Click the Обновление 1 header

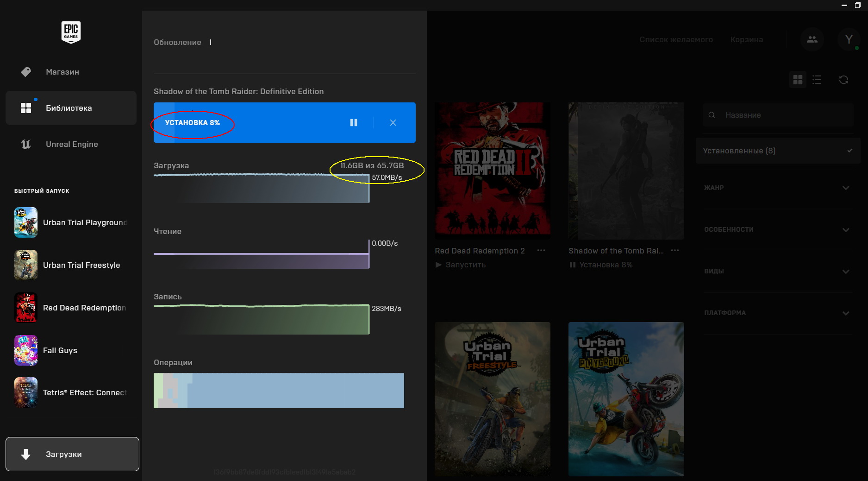pos(183,42)
